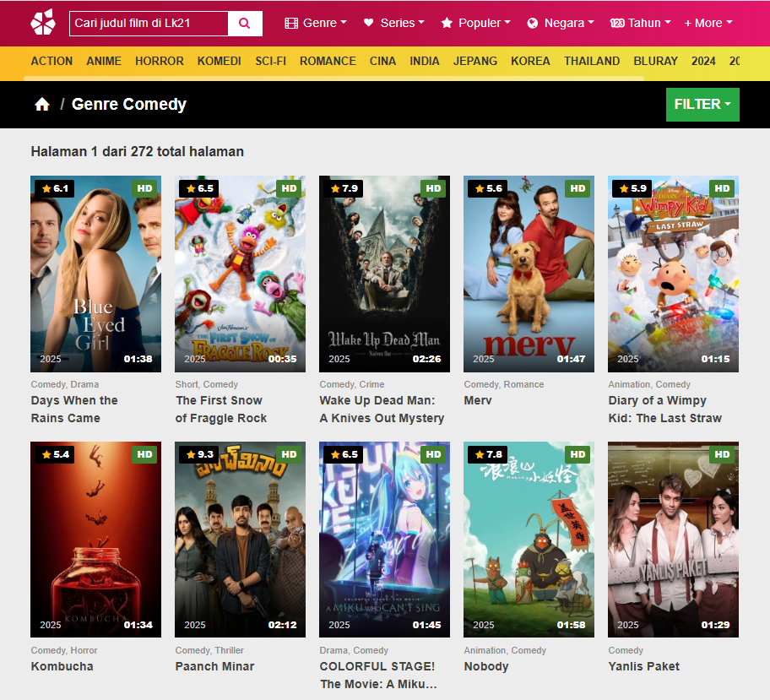Click HD badge on Yanlis Paket poster
The height and width of the screenshot is (700, 770).
pyautogui.click(x=722, y=454)
